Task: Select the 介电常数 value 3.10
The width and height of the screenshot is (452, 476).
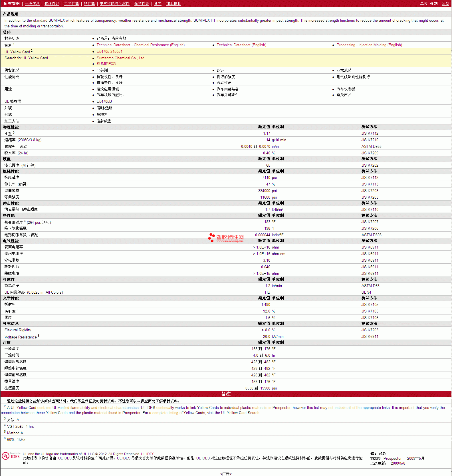Action: [x=267, y=261]
